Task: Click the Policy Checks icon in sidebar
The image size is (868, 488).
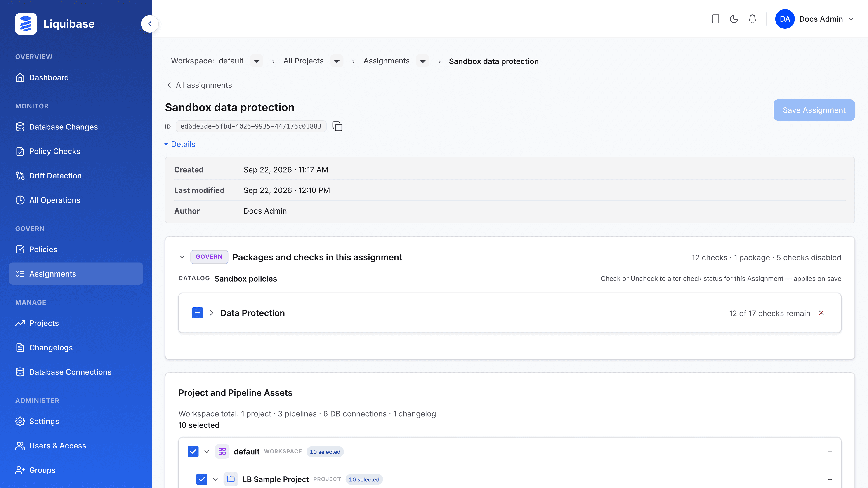Action: pos(20,151)
